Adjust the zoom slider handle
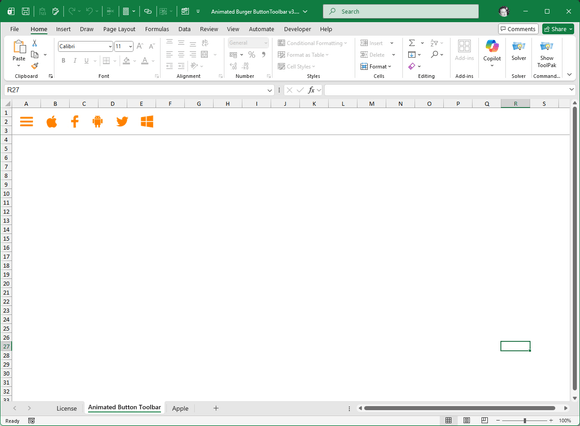The height and width of the screenshot is (426, 580). (525, 420)
